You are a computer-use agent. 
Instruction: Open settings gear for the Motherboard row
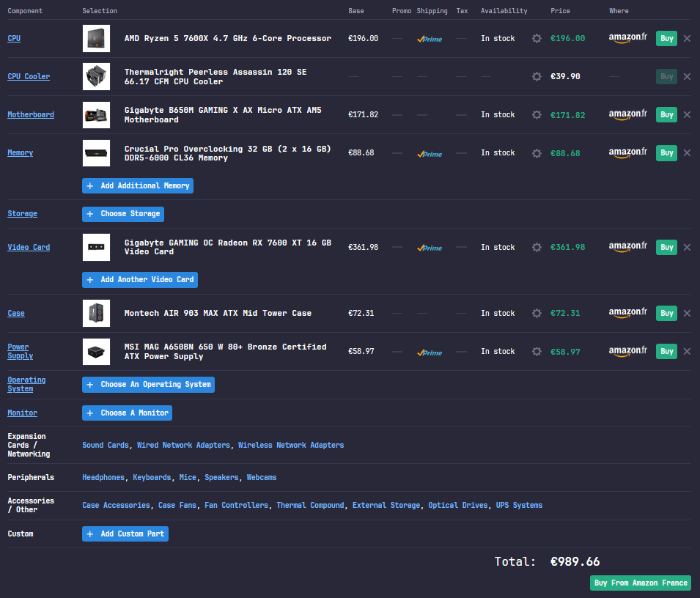537,115
